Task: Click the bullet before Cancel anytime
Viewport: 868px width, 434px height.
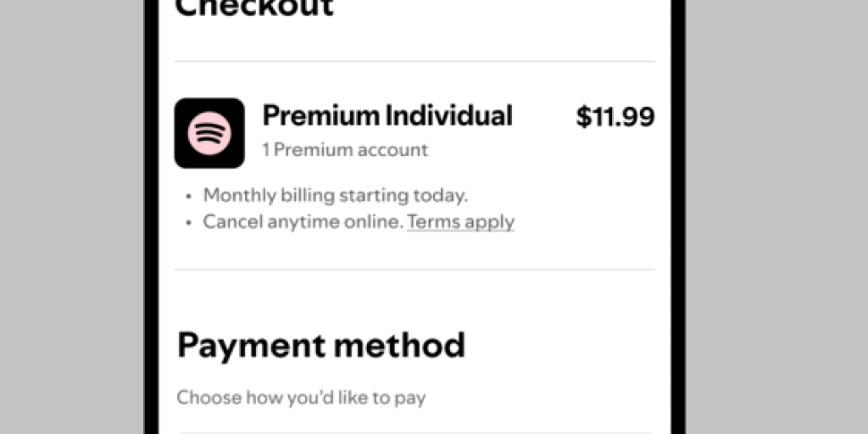Action: click(189, 223)
